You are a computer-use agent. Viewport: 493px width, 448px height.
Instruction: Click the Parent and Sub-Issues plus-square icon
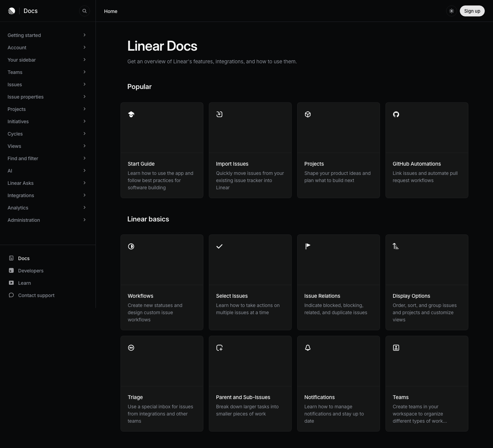pyautogui.click(x=219, y=348)
